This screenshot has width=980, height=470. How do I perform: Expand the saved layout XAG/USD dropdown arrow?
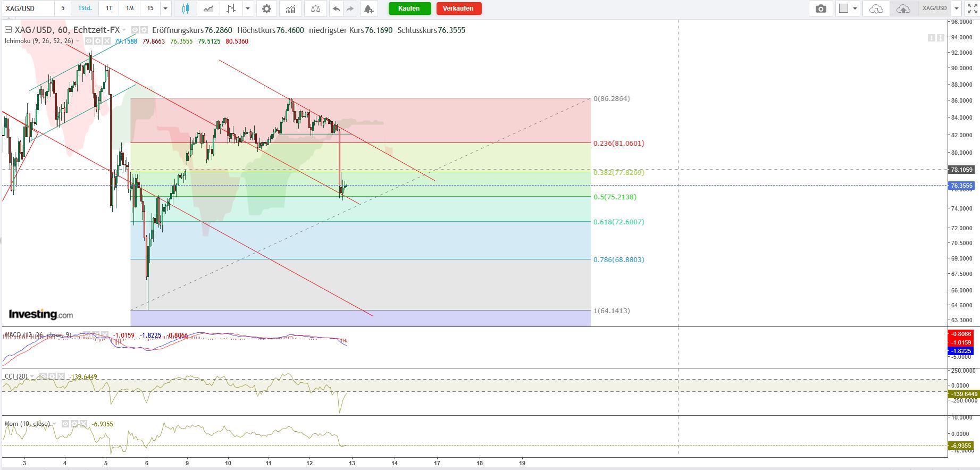click(x=957, y=9)
